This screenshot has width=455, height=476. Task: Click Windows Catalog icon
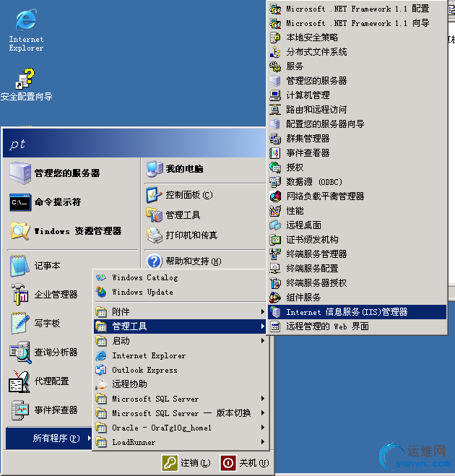click(x=101, y=277)
